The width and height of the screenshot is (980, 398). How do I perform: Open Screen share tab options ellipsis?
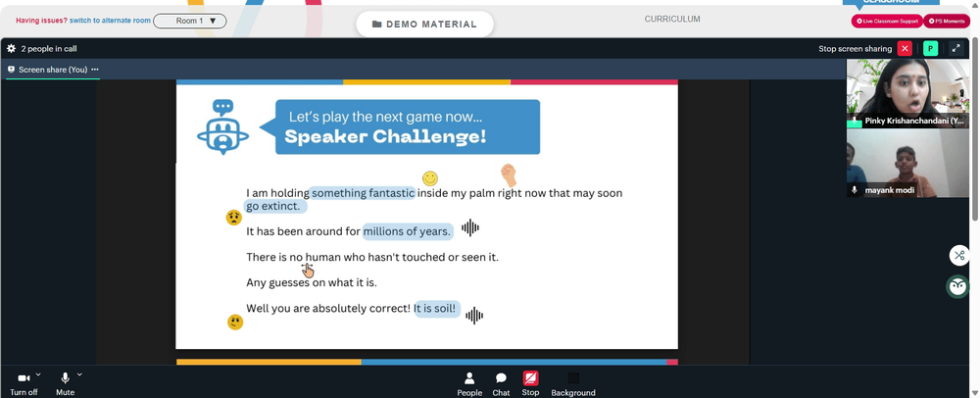95,70
